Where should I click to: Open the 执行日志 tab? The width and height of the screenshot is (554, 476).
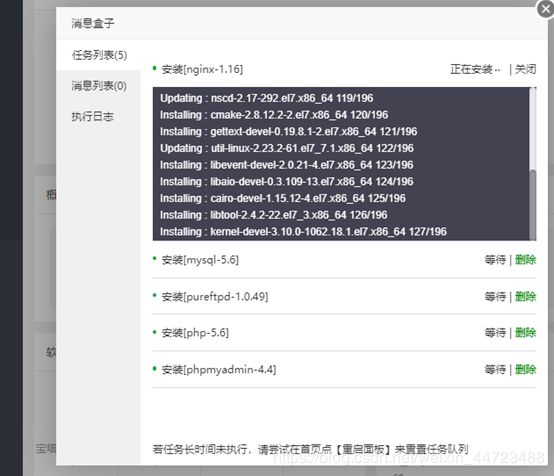tap(93, 117)
